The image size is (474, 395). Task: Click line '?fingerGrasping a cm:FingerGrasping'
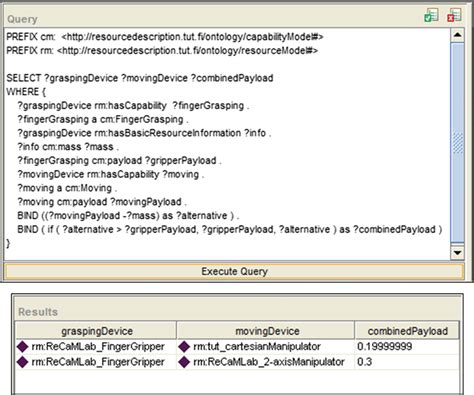pyautogui.click(x=103, y=119)
